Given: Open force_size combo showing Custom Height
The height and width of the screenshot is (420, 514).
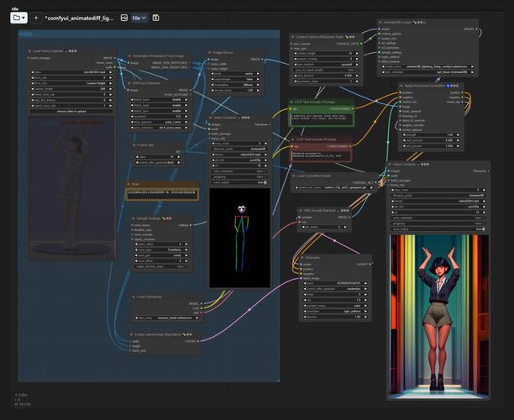Looking at the screenshot, I should [x=71, y=83].
